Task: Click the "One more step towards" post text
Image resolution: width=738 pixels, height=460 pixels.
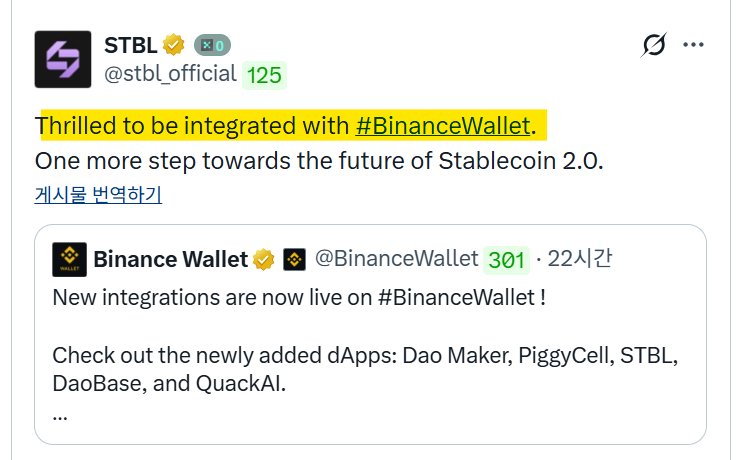Action: tap(320, 160)
